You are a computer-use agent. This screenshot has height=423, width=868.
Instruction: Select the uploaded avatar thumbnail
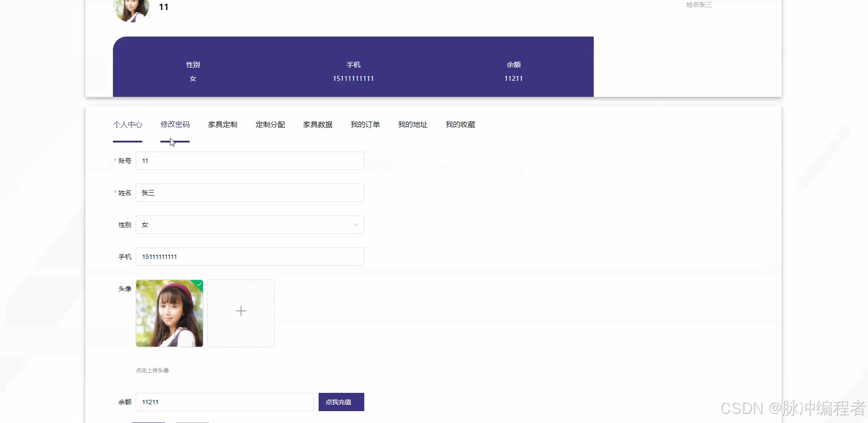pyautogui.click(x=170, y=313)
